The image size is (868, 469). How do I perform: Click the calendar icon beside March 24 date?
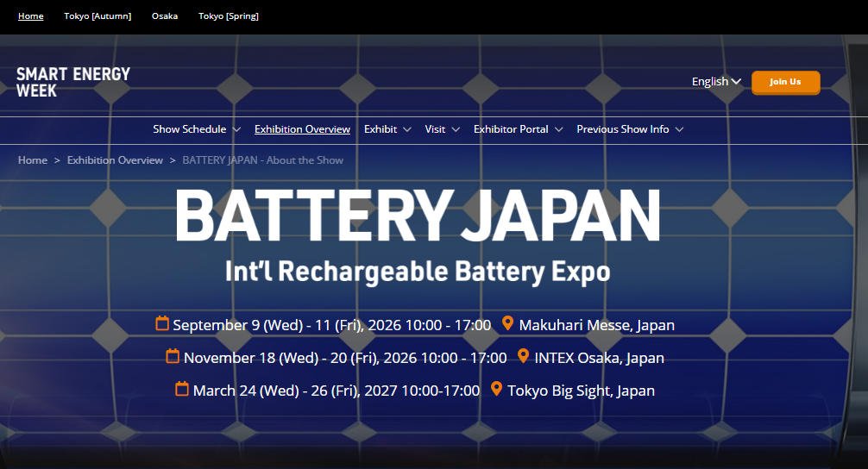click(x=182, y=389)
